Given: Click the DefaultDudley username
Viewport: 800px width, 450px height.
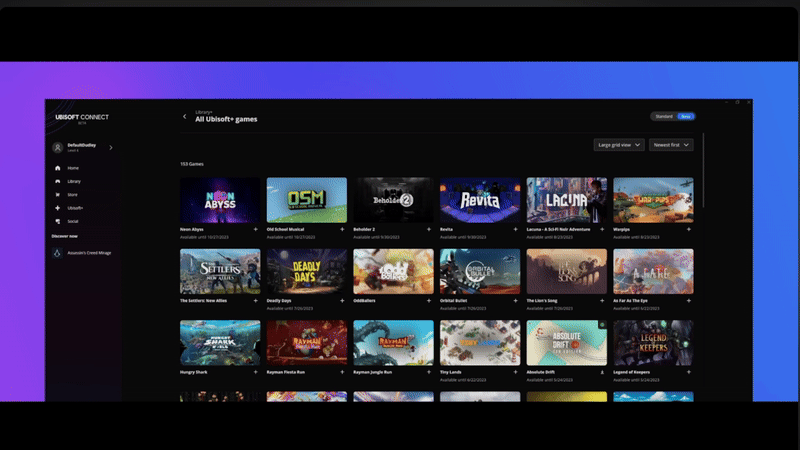Looking at the screenshot, I should (82, 145).
